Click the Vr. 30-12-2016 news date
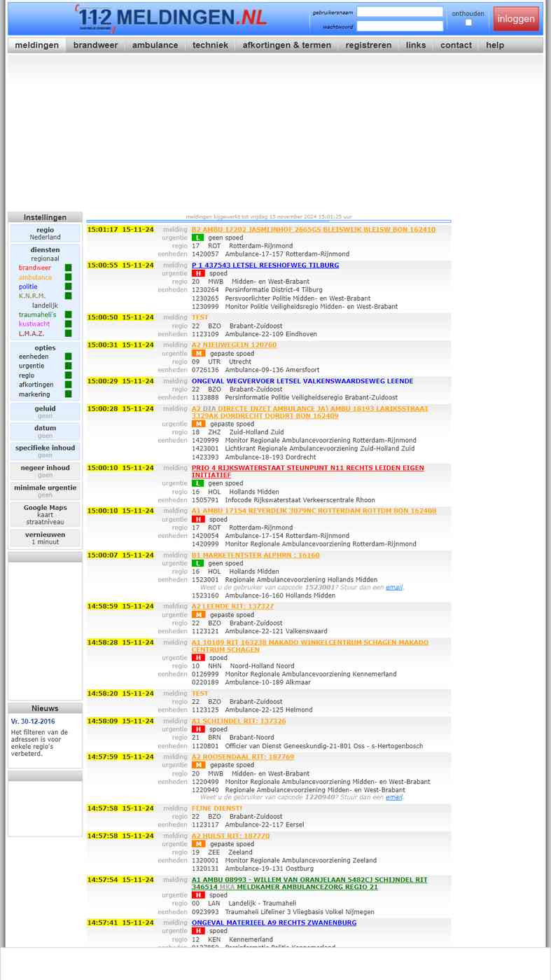The height and width of the screenshot is (980, 551). pos(33,722)
